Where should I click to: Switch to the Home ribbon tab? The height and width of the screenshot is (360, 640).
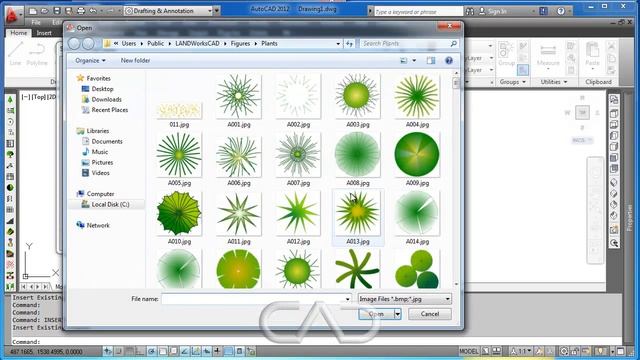tap(18, 33)
